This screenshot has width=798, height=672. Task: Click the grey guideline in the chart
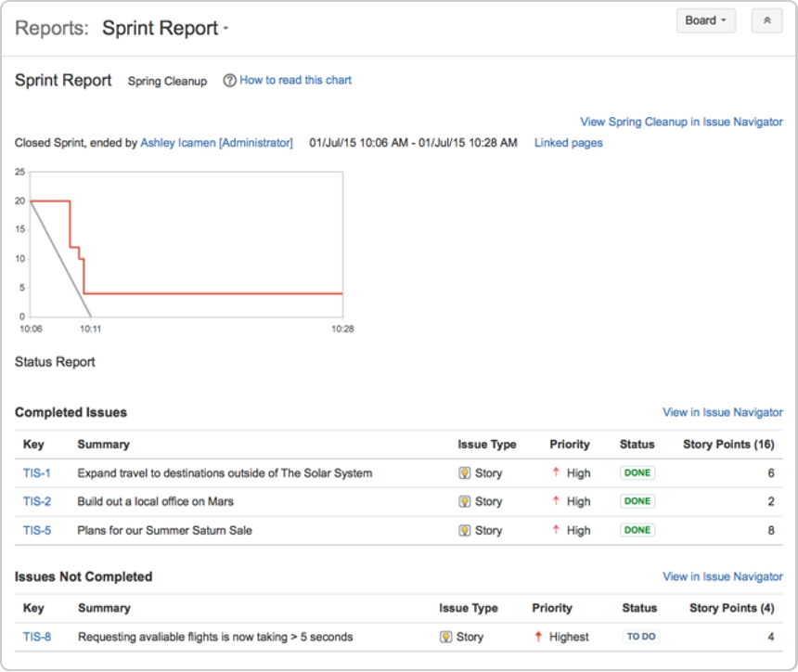point(60,259)
